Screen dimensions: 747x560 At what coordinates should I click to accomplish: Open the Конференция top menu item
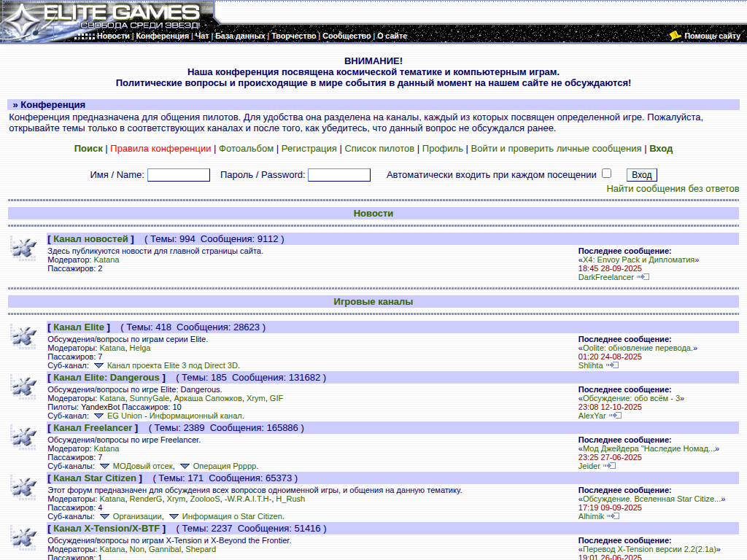162,36
